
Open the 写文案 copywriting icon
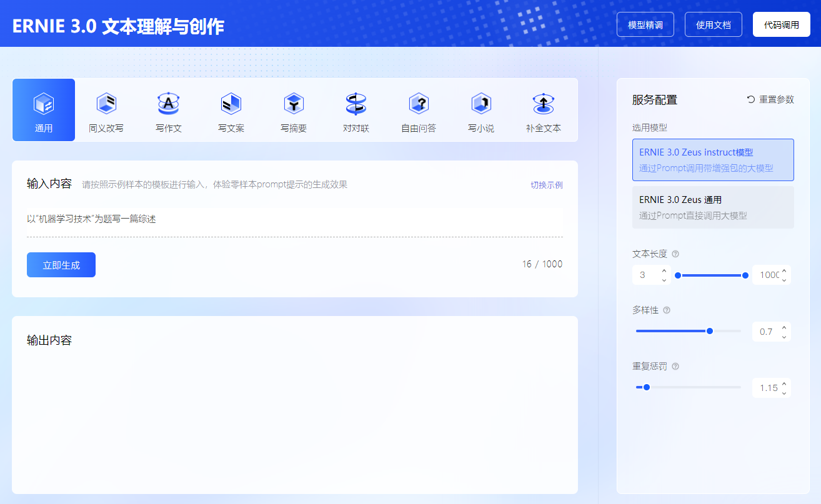tap(231, 104)
